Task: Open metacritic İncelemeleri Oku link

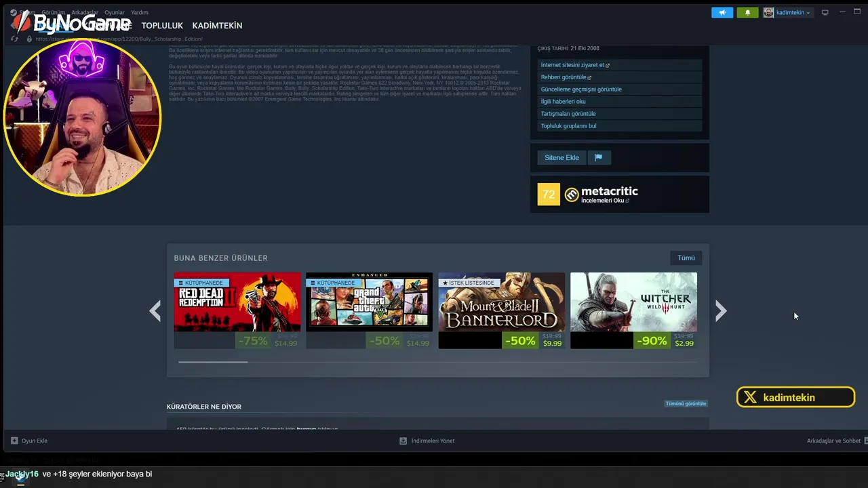Action: point(605,201)
